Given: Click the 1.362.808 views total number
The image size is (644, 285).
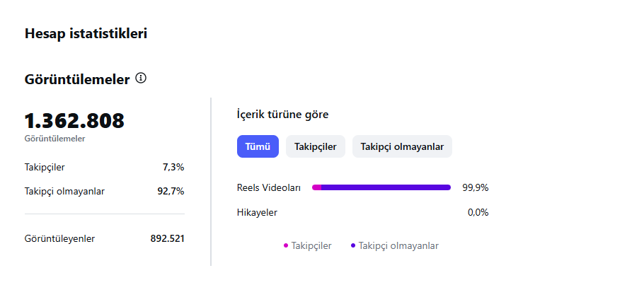Looking at the screenshot, I should (x=74, y=121).
